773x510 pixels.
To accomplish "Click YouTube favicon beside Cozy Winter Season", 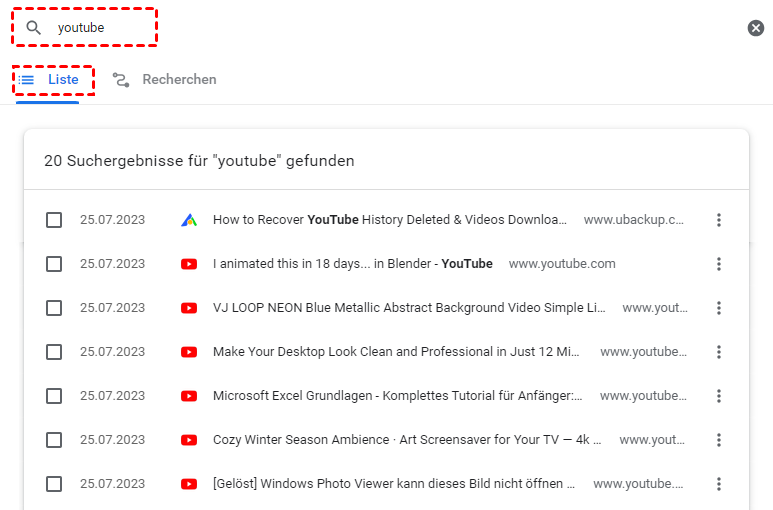I will pyautogui.click(x=189, y=440).
